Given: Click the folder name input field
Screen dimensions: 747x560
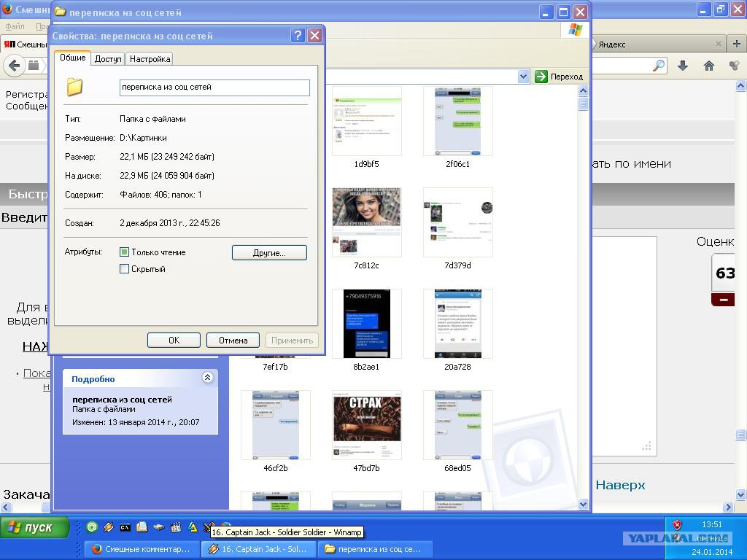Looking at the screenshot, I should pyautogui.click(x=214, y=87).
